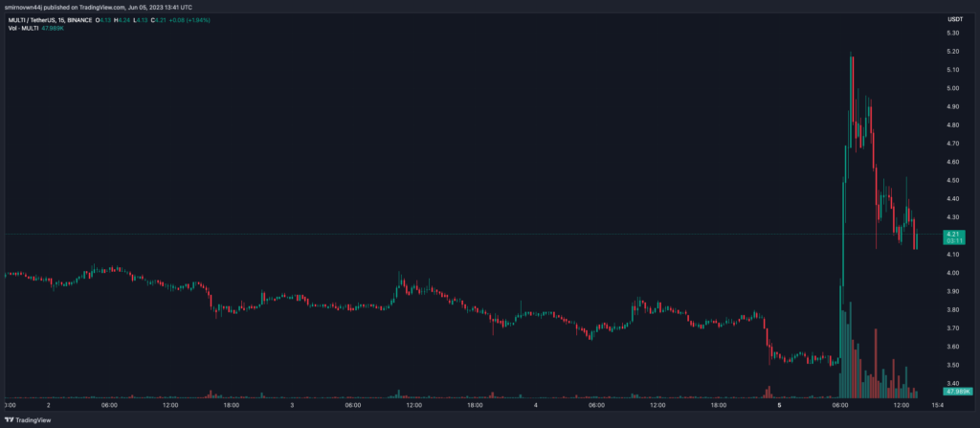The image size is (980, 428).
Task: Click the day 4 marker on time axis
Action: 535,405
